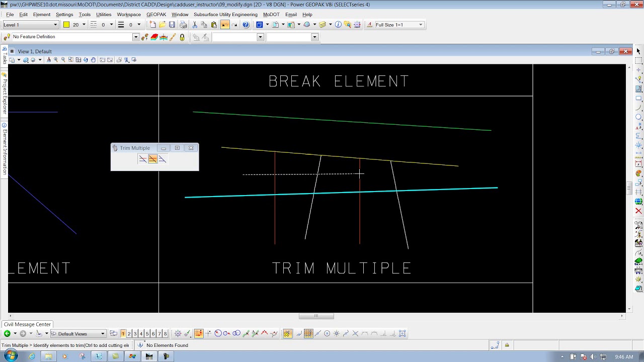Click the Pan View hand icon

(x=93, y=60)
